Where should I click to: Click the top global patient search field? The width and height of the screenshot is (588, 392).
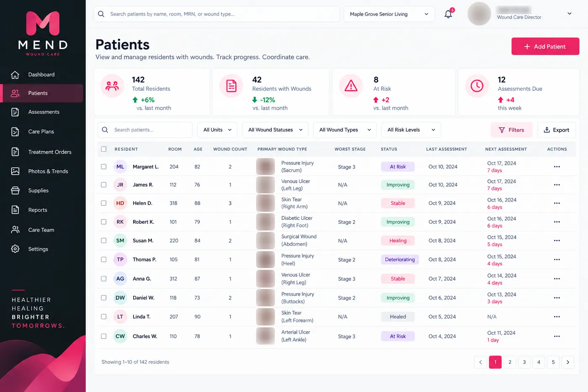217,14
